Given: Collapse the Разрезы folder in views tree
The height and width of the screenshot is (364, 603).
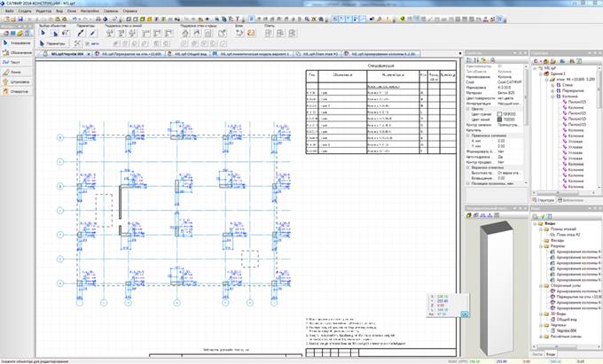Looking at the screenshot, I should pos(541,246).
